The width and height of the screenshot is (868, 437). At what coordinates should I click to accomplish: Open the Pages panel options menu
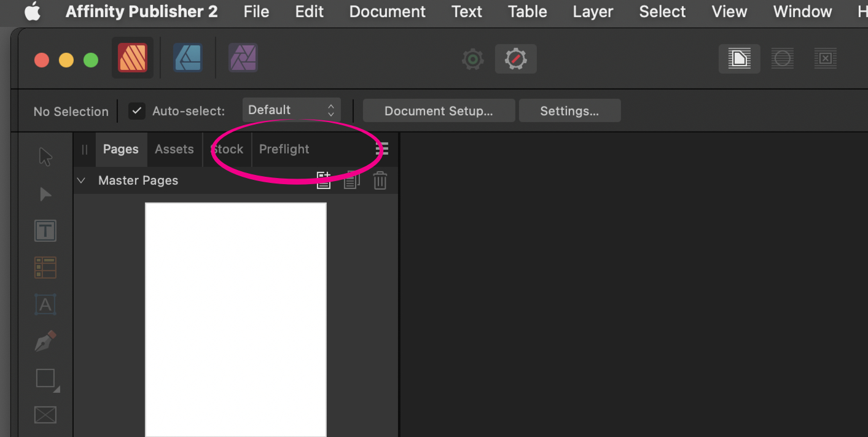(x=382, y=149)
